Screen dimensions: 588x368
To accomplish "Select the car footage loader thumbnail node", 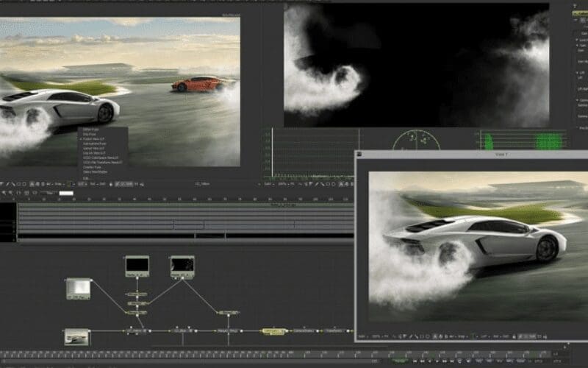I will pos(76,337).
